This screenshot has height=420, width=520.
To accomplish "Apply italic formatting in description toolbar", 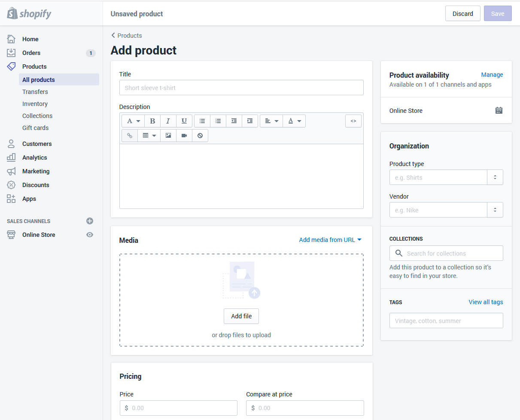I will tap(168, 121).
